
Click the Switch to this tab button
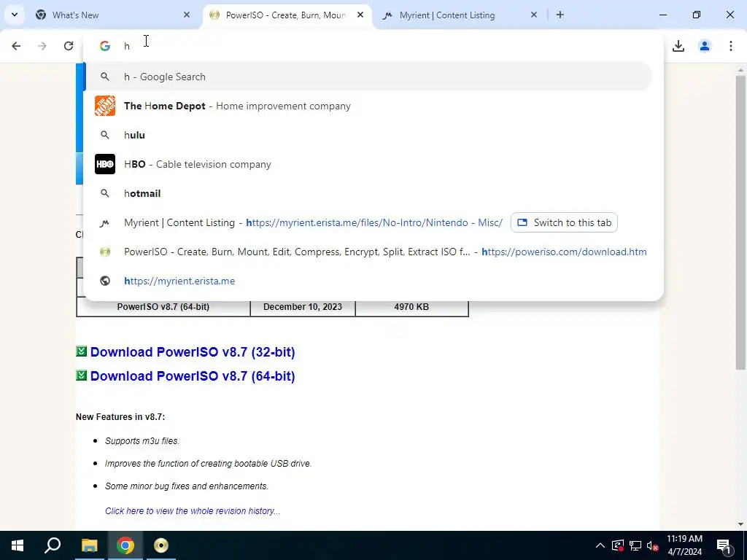pyautogui.click(x=564, y=222)
